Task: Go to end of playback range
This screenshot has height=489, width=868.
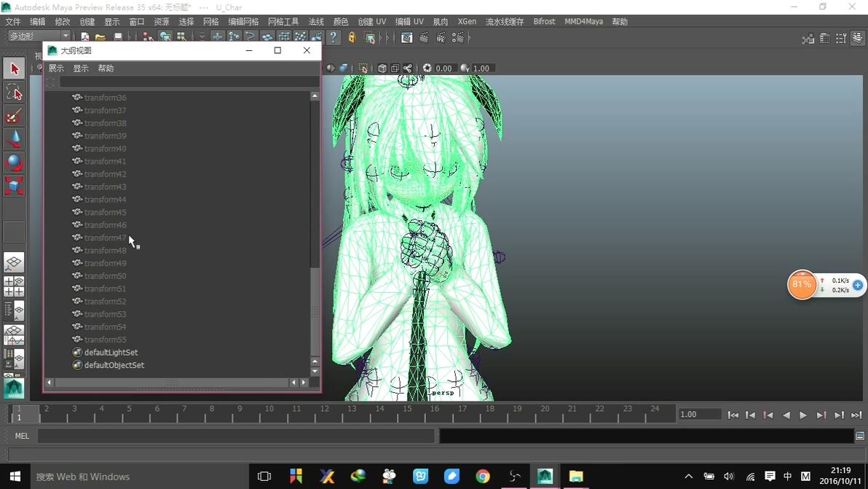Action: 856,415
